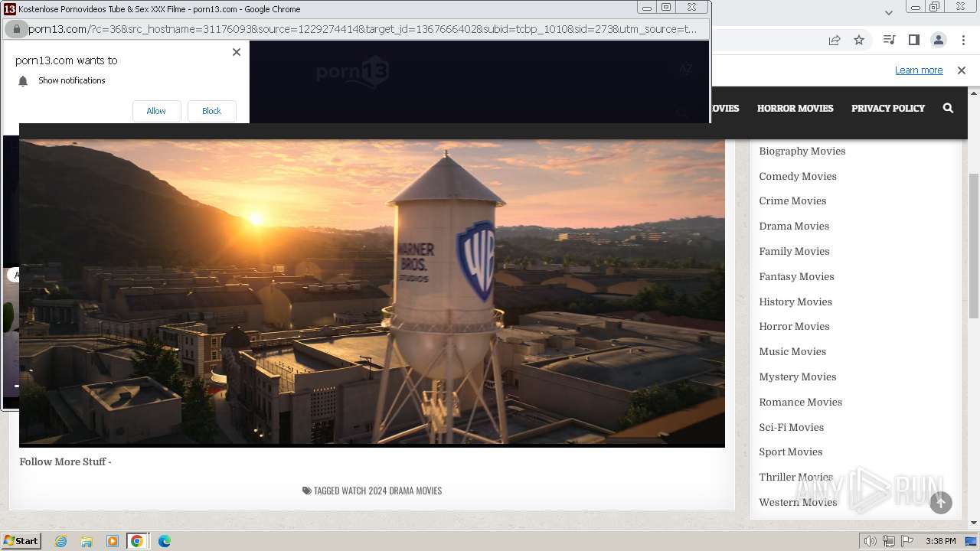980x551 pixels.
Task: Click the page vertical scrollbar thumb
Action: pos(974,246)
